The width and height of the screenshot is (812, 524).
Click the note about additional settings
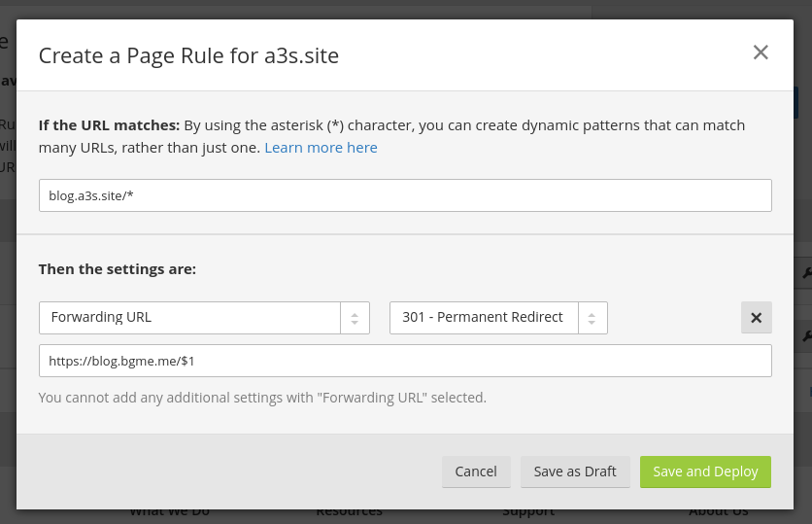[x=262, y=398]
